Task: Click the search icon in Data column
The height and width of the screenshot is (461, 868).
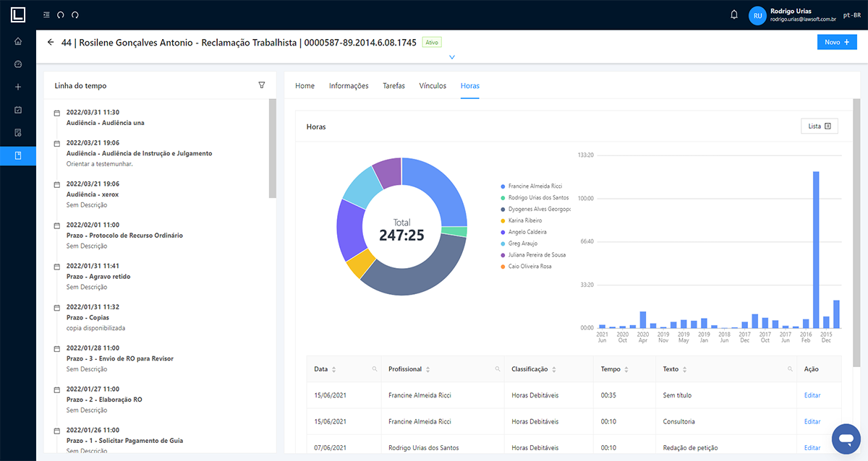Action: click(x=375, y=369)
